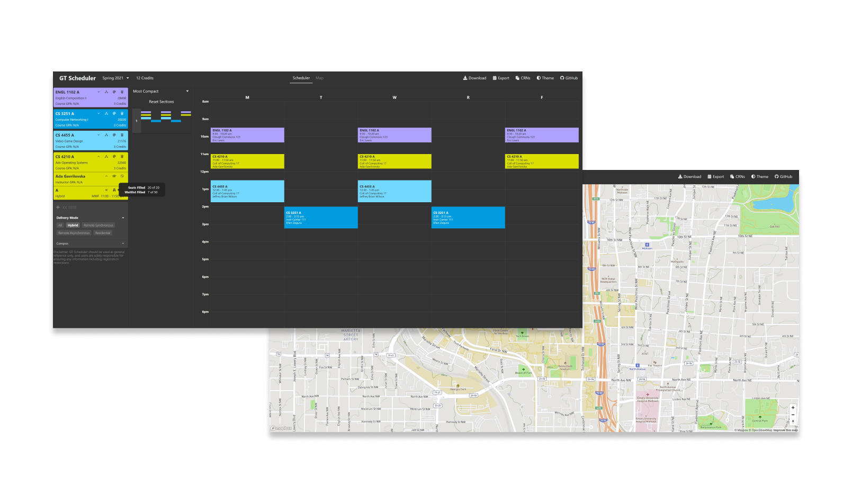Toggle Theme in the map window header

[x=760, y=177]
